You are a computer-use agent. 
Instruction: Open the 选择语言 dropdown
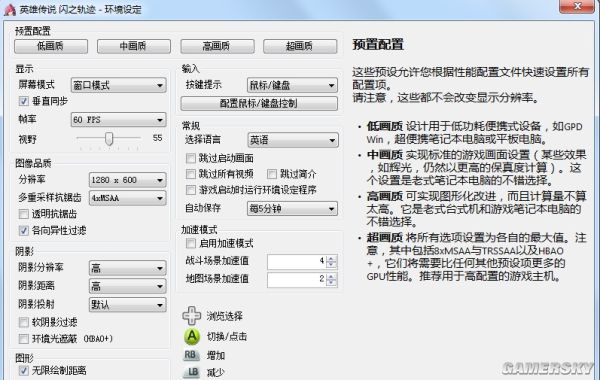click(x=293, y=140)
